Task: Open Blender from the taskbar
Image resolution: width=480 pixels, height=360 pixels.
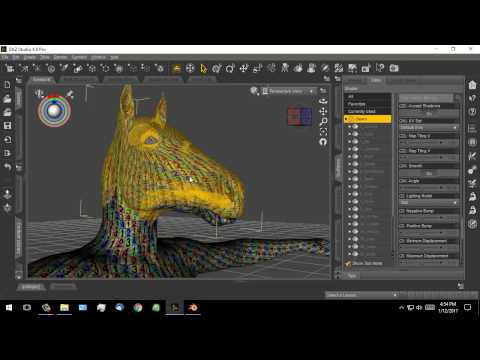Action: [193, 307]
